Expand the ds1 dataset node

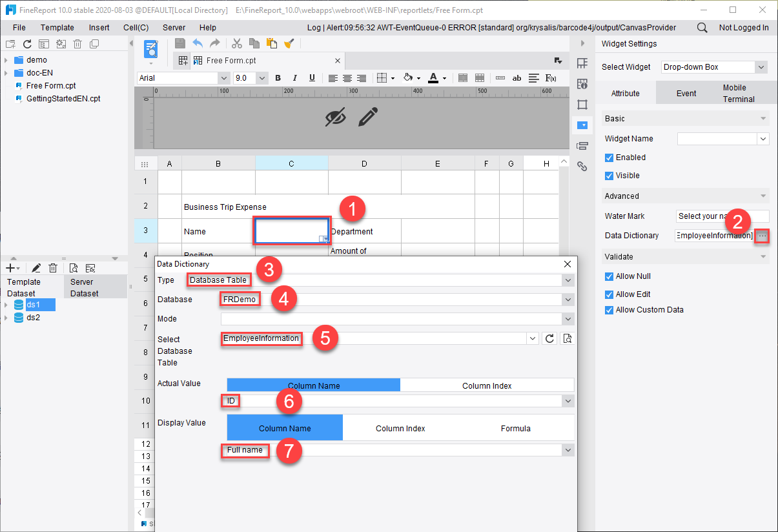click(6, 305)
